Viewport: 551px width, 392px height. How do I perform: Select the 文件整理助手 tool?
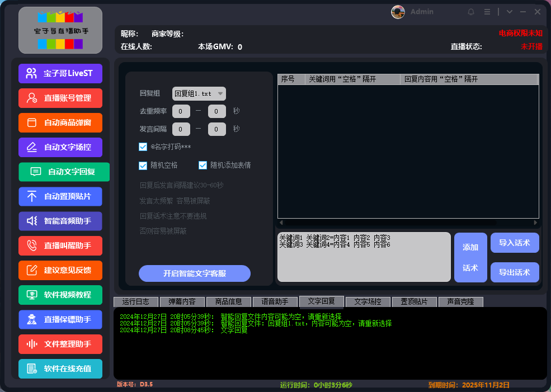[60, 344]
